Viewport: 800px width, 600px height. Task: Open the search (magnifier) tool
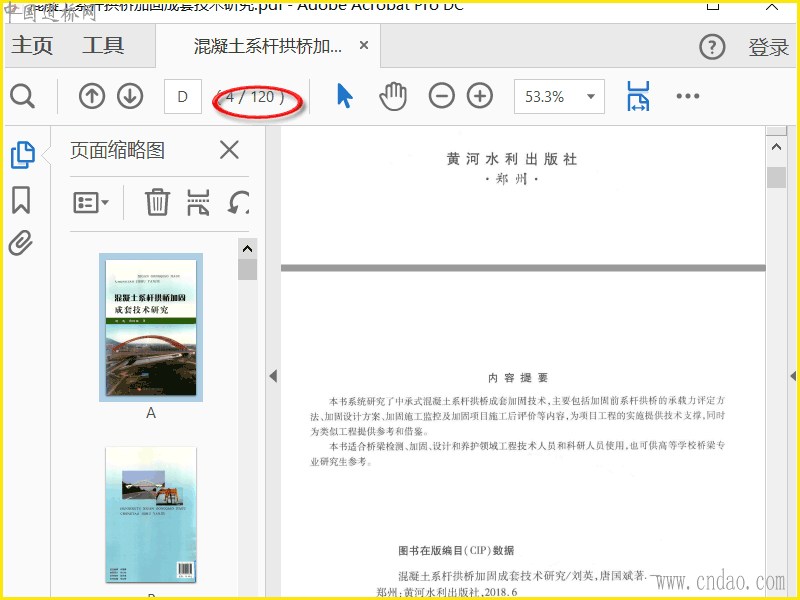[x=22, y=96]
